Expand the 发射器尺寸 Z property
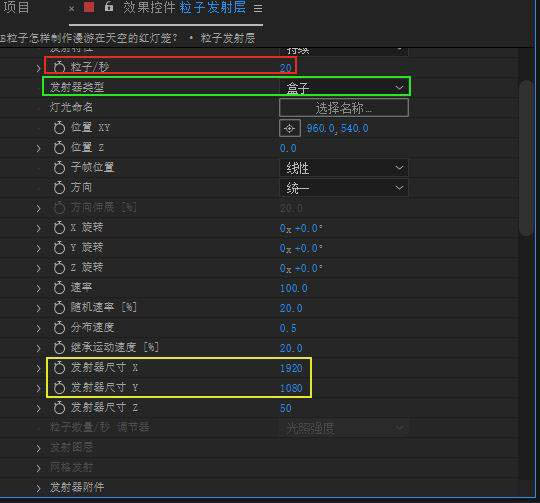The width and height of the screenshot is (540, 503). pyautogui.click(x=38, y=408)
